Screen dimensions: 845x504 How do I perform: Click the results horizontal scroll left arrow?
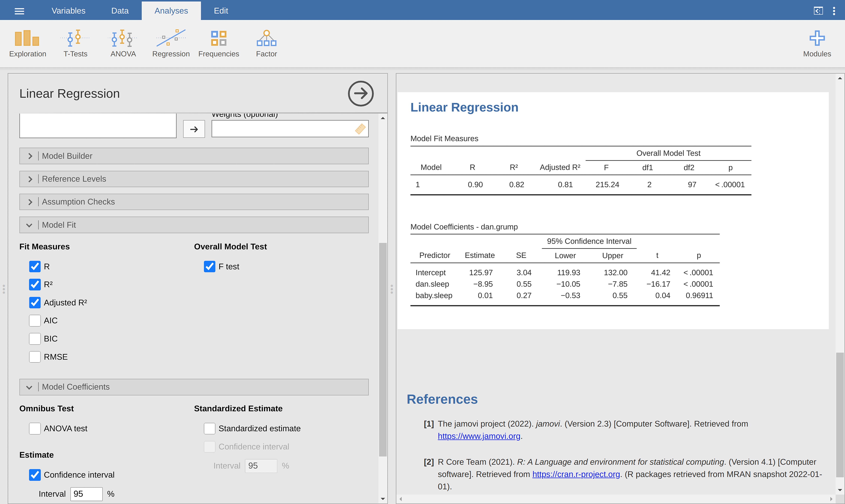point(401,499)
